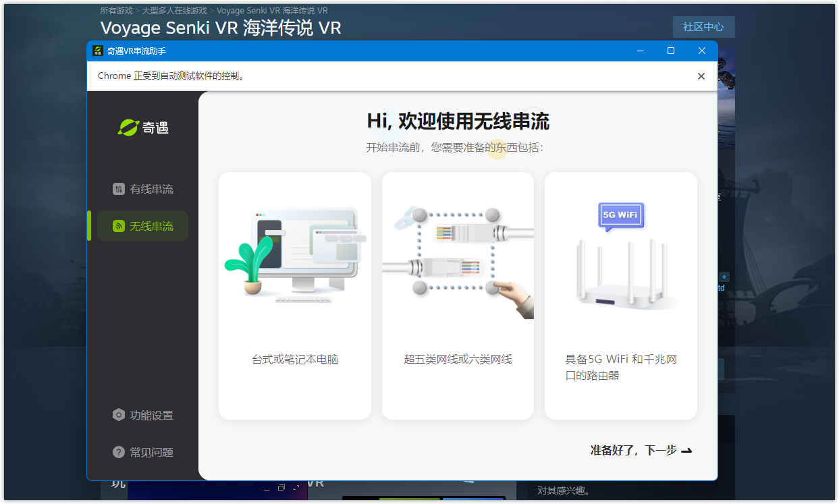This screenshot has height=504, width=839.
Task: Minimize the 奇遇VR串流助手 window
Action: 640,51
